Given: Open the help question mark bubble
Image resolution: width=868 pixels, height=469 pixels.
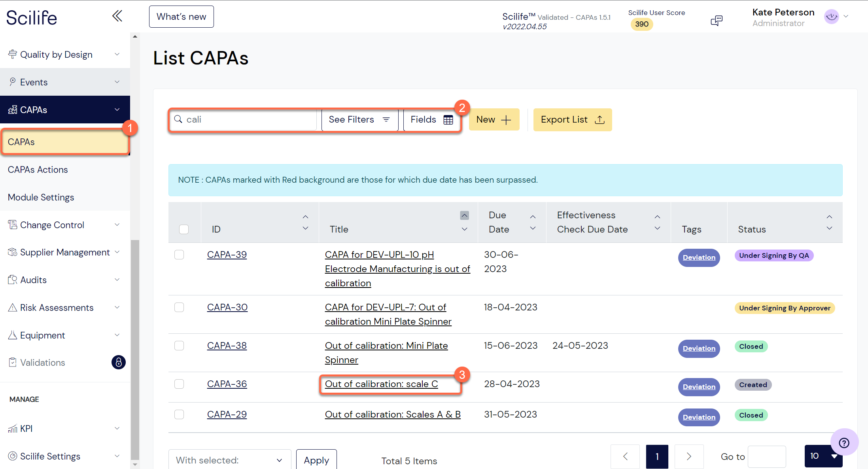Looking at the screenshot, I should [844, 443].
